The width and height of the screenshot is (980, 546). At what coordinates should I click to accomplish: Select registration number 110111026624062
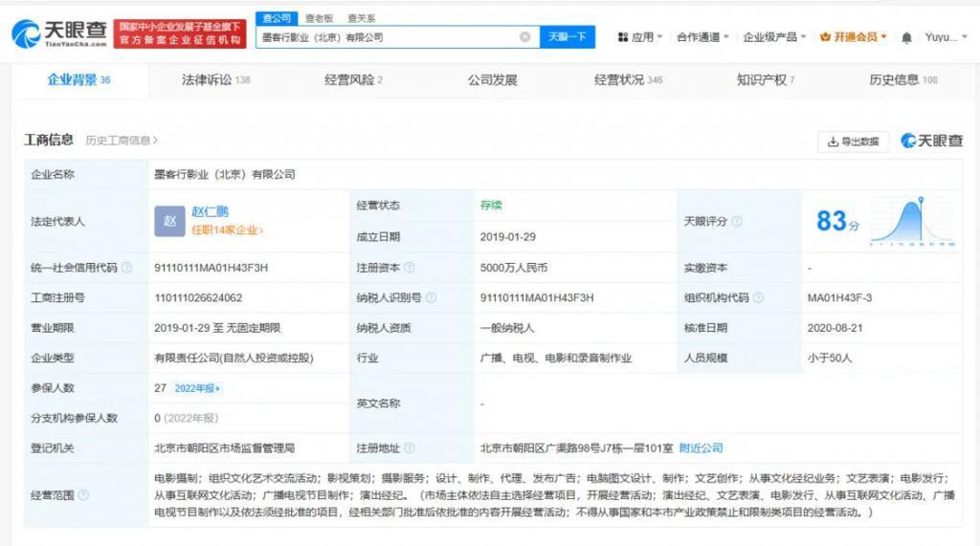point(198,297)
